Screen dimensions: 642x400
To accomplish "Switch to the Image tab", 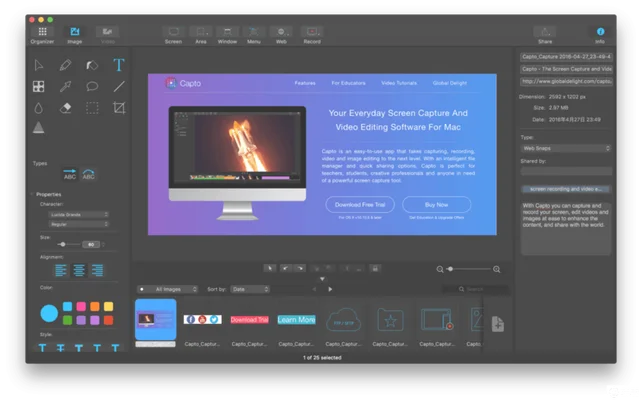I will 75,35.
